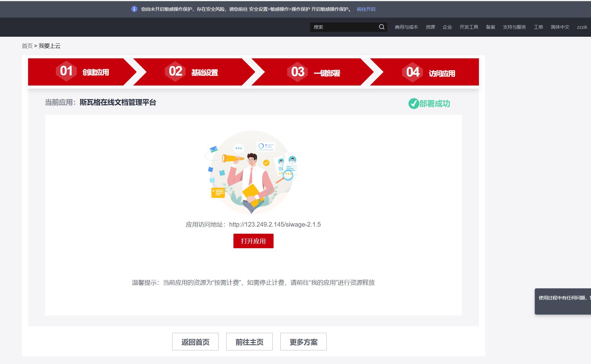Screen dimensions: 591x364
Task: Select step 01 创建应用
Action: pos(83,72)
